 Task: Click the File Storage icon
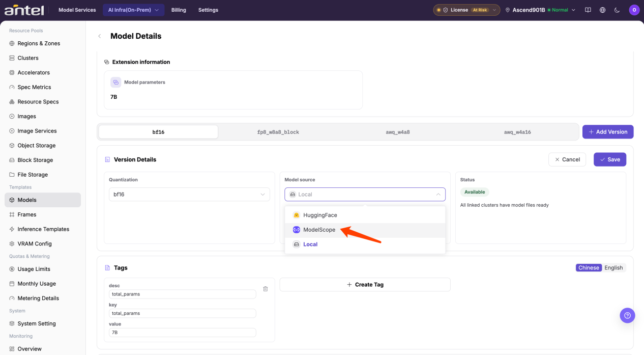click(x=12, y=175)
